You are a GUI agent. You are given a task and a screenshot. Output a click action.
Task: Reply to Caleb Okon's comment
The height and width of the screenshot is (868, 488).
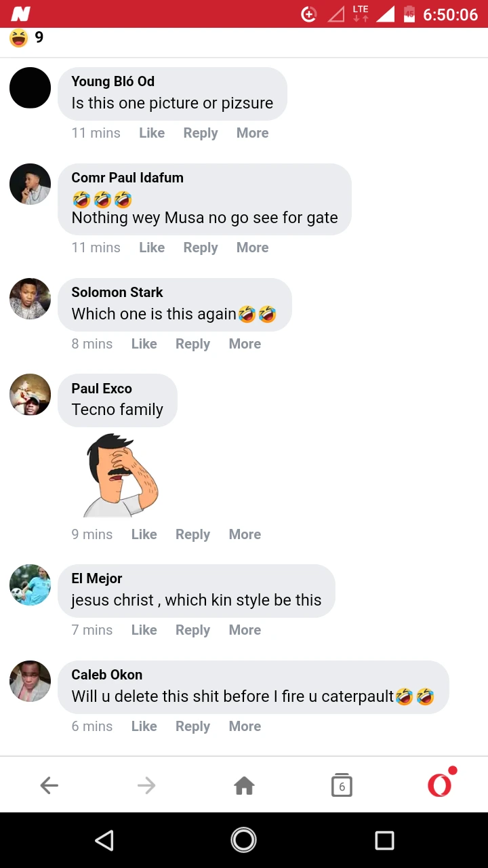[192, 726]
